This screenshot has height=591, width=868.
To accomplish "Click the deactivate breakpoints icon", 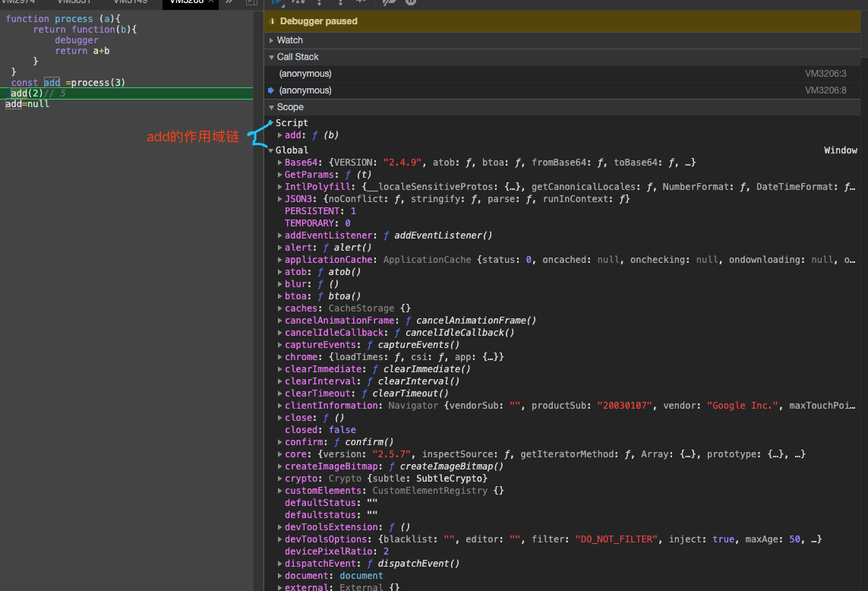I will [389, 2].
